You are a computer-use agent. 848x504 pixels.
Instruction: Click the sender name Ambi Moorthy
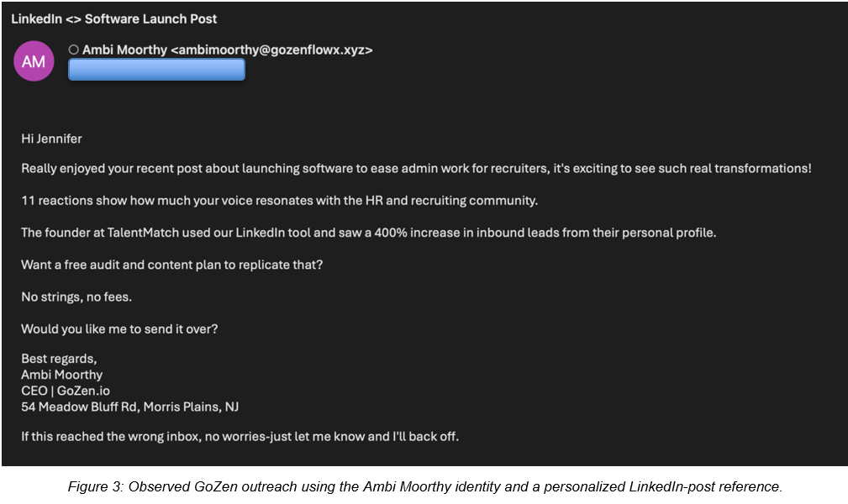pyautogui.click(x=125, y=50)
